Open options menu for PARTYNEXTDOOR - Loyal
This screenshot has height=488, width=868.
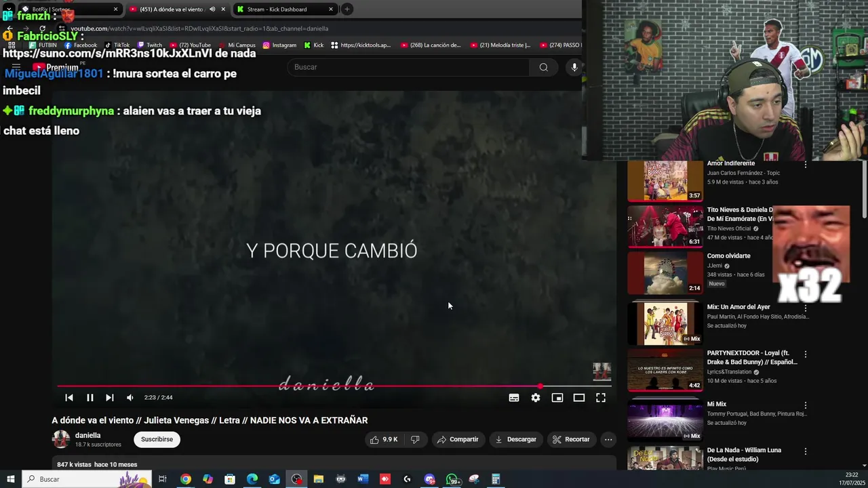tap(806, 354)
